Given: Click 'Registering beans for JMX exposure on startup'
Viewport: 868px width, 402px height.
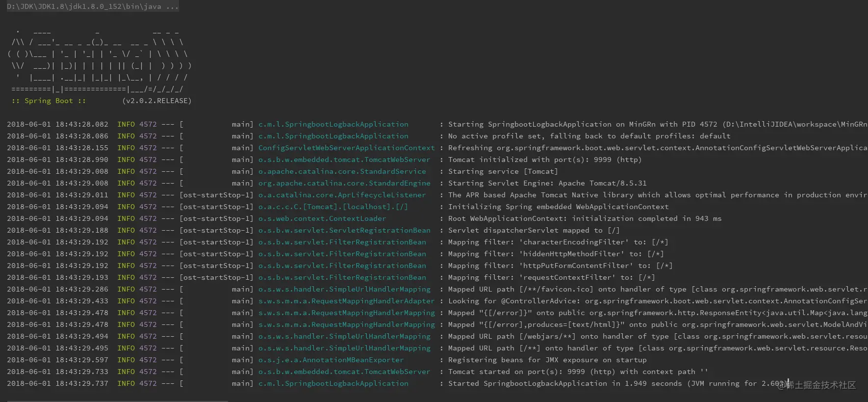Looking at the screenshot, I should click(547, 360).
